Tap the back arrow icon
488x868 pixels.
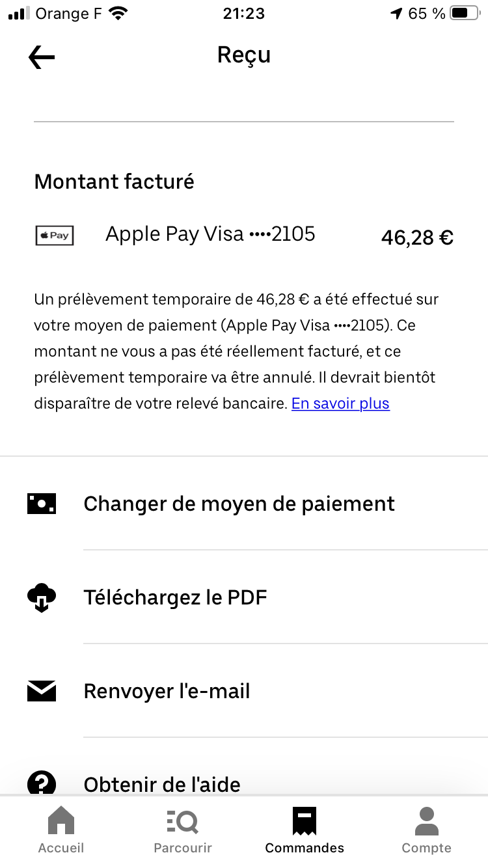click(42, 57)
